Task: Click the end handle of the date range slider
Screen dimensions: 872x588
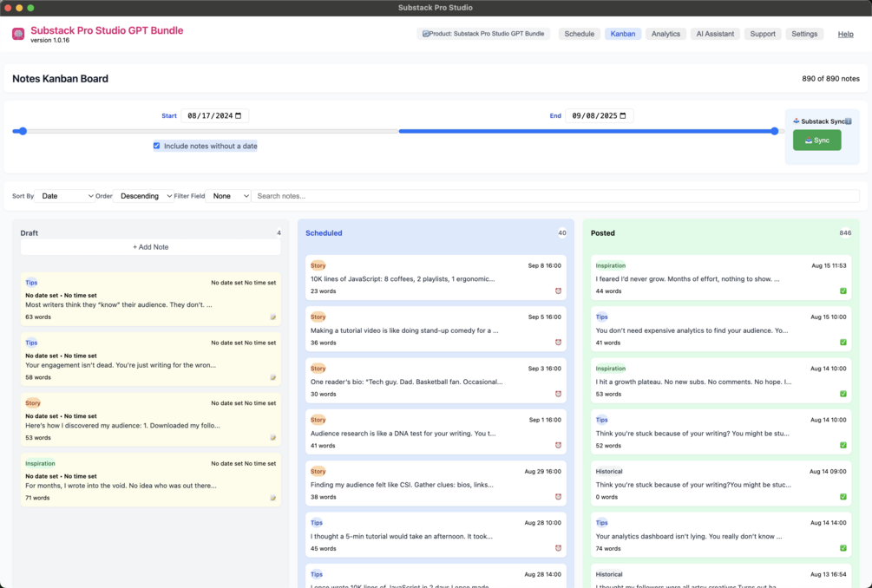Action: (x=774, y=131)
